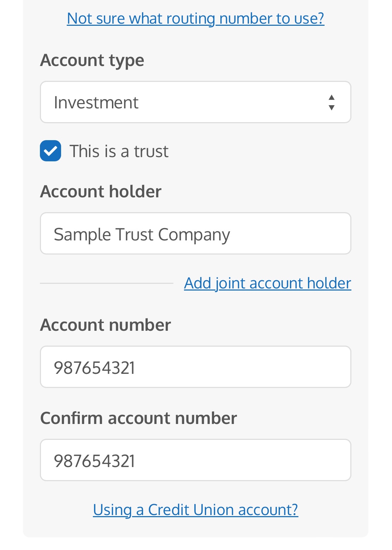Image resolution: width=392 pixels, height=550 pixels.
Task: Click the Investment selected value text
Action: [96, 103]
